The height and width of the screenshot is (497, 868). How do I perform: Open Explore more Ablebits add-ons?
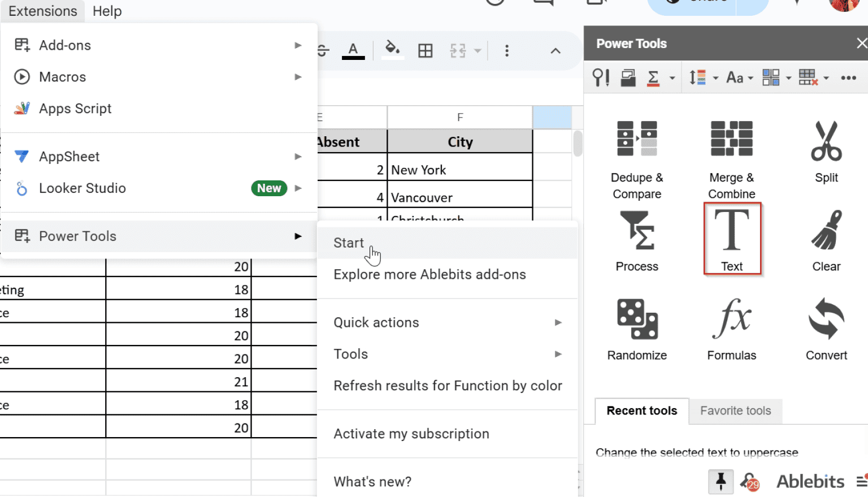click(429, 274)
